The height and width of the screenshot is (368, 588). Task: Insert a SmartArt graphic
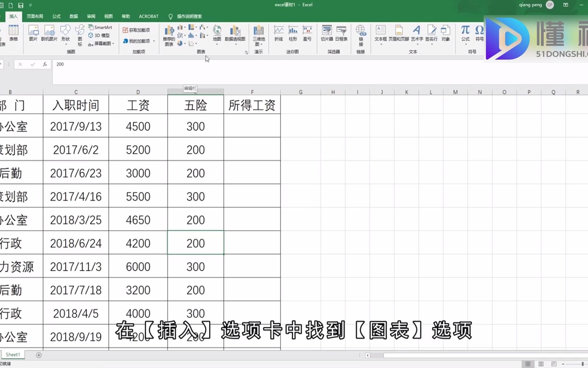(x=100, y=27)
